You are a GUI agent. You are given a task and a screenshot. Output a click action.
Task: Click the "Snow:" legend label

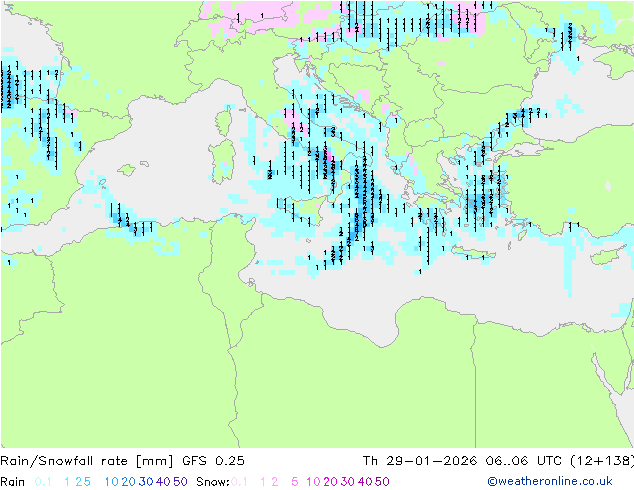213,482
